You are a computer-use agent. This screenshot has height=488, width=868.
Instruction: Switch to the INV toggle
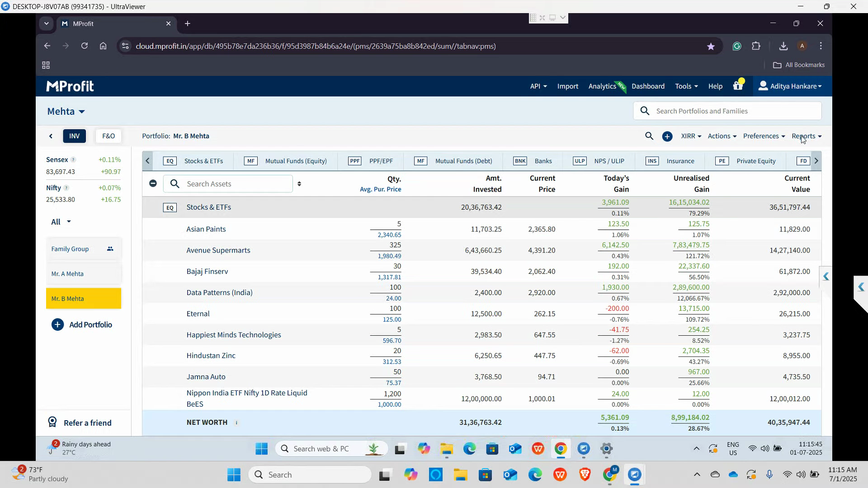point(75,136)
